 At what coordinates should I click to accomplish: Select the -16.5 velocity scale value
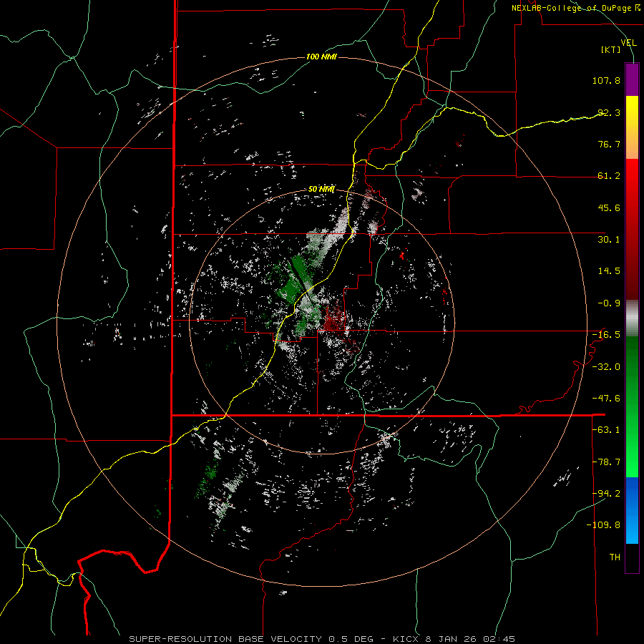pos(606,335)
